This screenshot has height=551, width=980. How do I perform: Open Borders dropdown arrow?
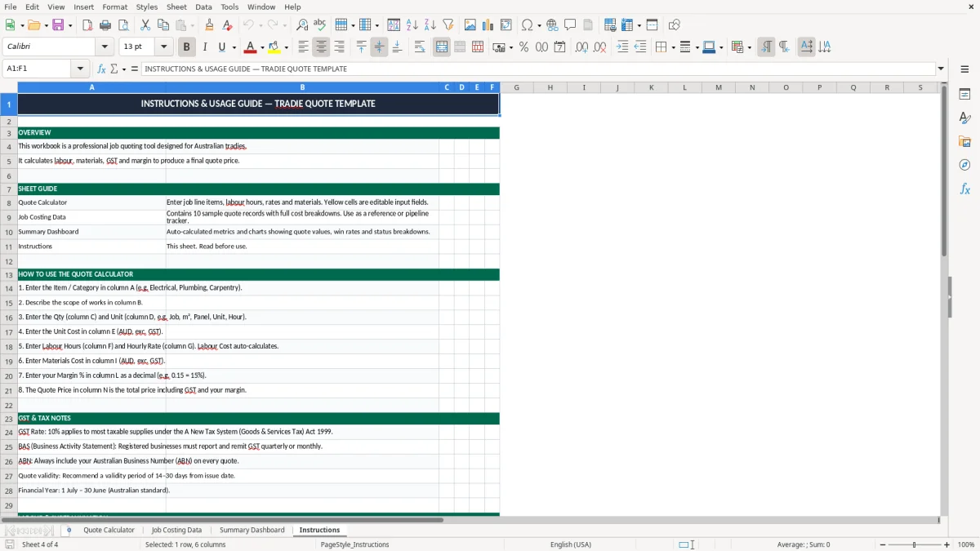coord(672,47)
